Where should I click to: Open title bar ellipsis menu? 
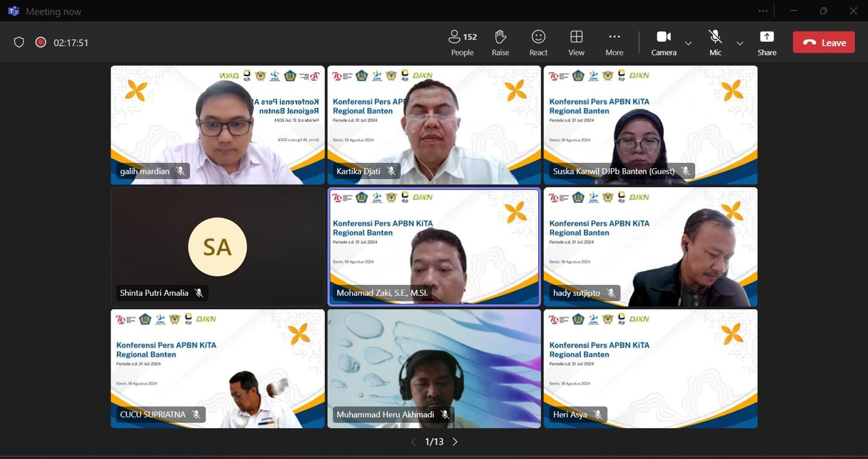point(763,11)
